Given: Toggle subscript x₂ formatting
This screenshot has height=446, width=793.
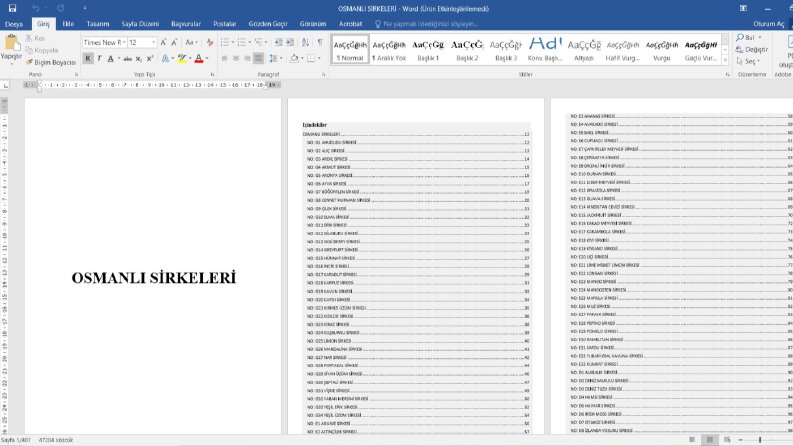Looking at the screenshot, I should [139, 59].
